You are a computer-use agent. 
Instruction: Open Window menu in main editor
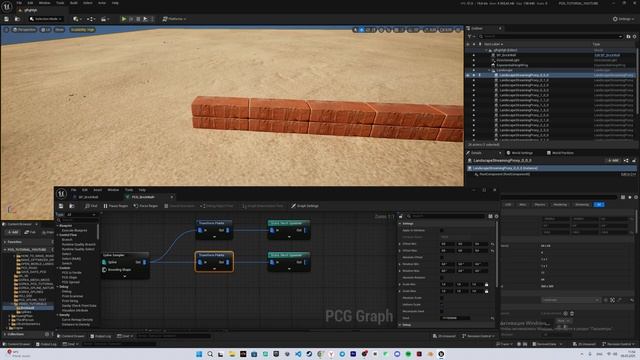tap(44, 3)
